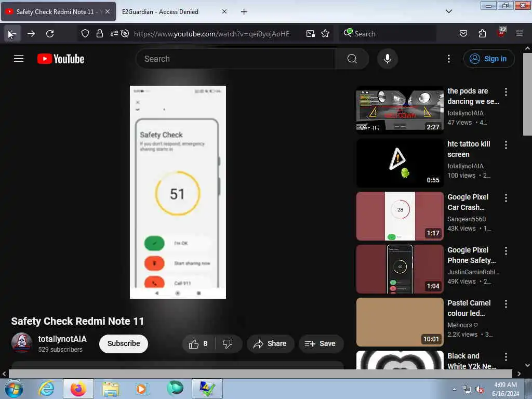Show hidden icons arrow in system tray

454,390
